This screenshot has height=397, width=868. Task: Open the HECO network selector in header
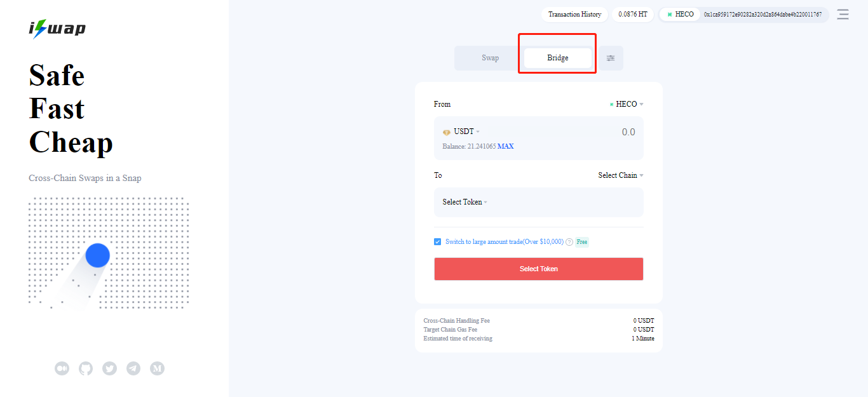click(681, 14)
